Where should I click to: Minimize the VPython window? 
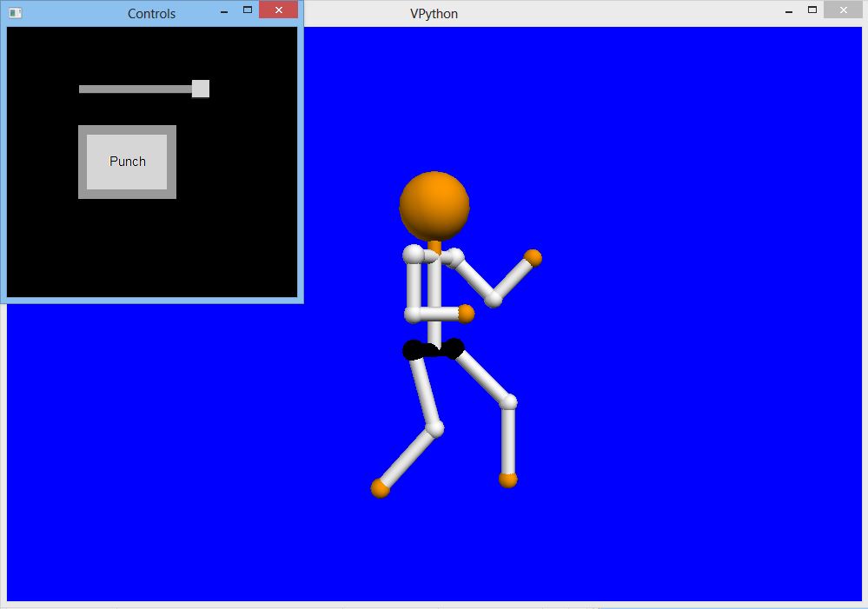point(789,11)
